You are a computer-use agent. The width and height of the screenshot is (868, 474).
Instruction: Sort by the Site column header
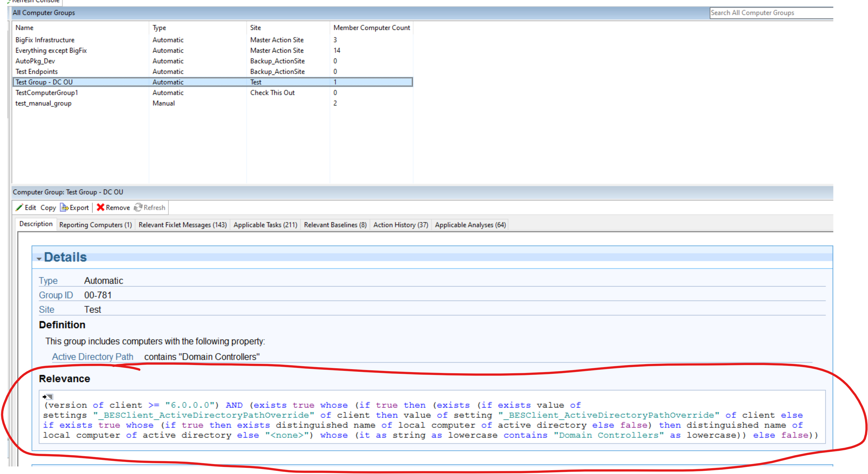coord(288,28)
